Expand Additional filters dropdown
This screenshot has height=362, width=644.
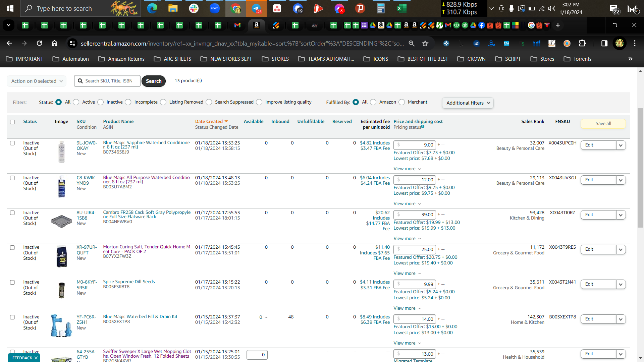click(468, 103)
